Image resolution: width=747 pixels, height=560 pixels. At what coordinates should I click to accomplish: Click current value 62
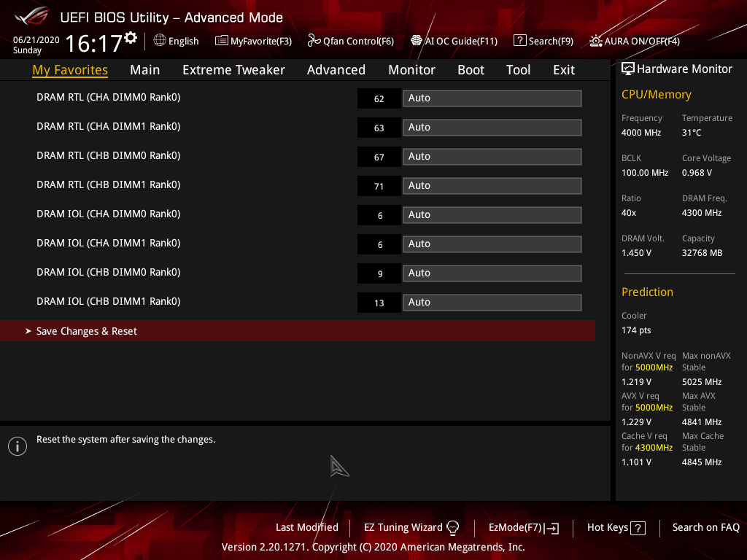[379, 98]
